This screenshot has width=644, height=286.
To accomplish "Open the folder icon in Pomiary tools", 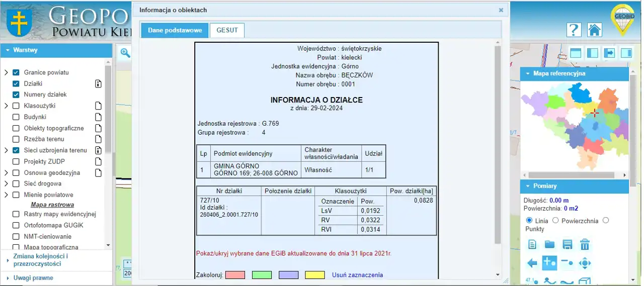I will (549, 245).
